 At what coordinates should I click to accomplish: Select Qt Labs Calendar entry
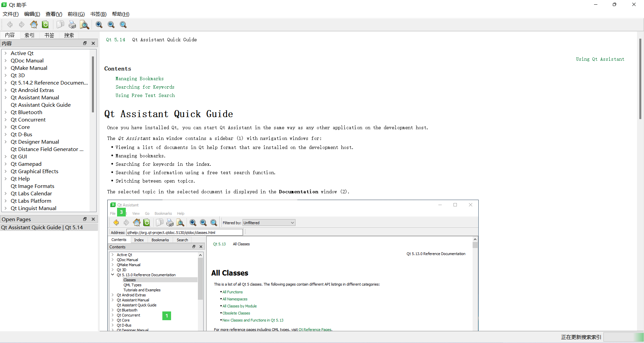coord(31,193)
